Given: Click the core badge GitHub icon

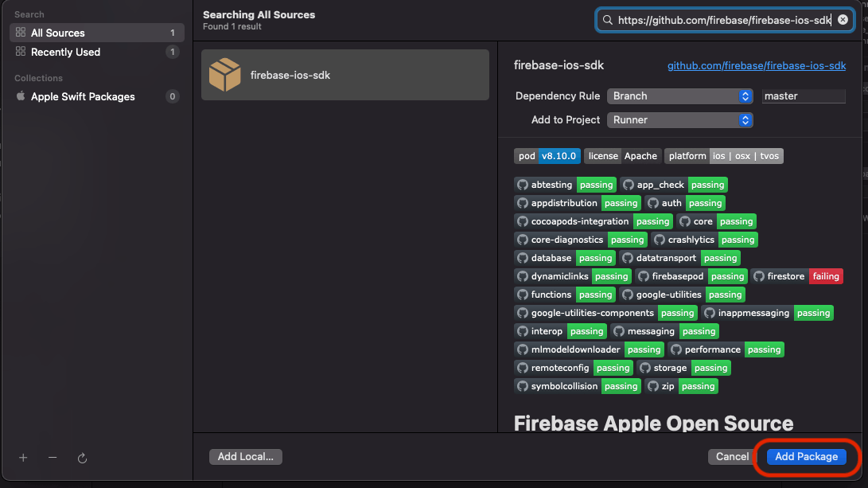Looking at the screenshot, I should pyautogui.click(x=685, y=221).
